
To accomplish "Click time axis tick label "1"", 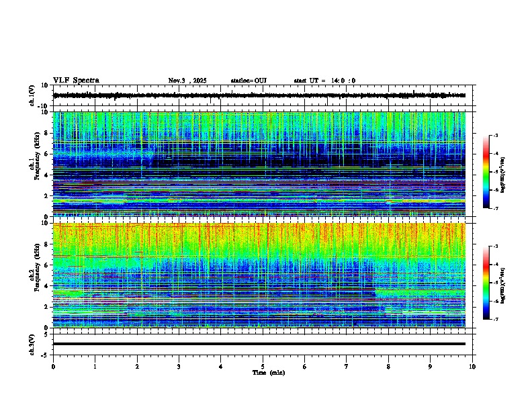I will 95,367.
